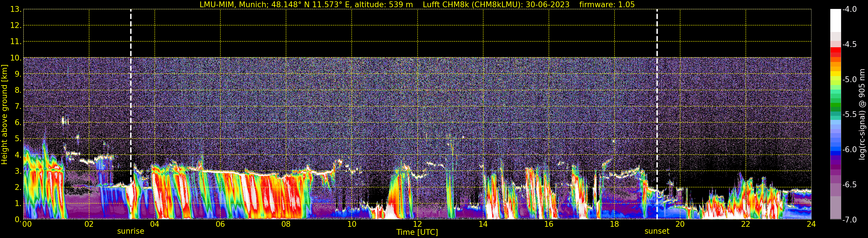Pick the white segment atop the colorbar

click(x=835, y=20)
